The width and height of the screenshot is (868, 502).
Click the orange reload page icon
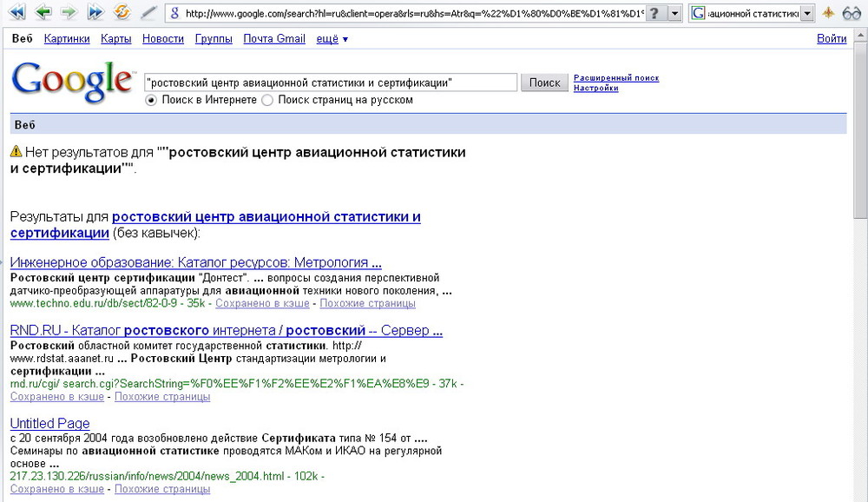[x=122, y=12]
